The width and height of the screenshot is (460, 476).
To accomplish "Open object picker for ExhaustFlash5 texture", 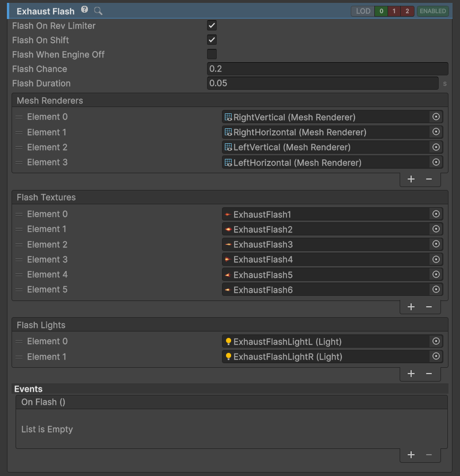I will pos(436,275).
